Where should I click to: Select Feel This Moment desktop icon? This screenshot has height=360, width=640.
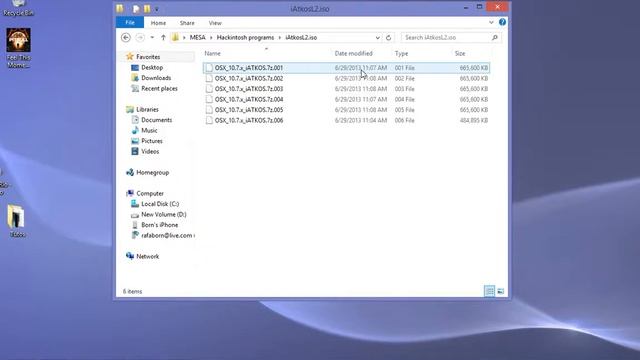(18, 48)
